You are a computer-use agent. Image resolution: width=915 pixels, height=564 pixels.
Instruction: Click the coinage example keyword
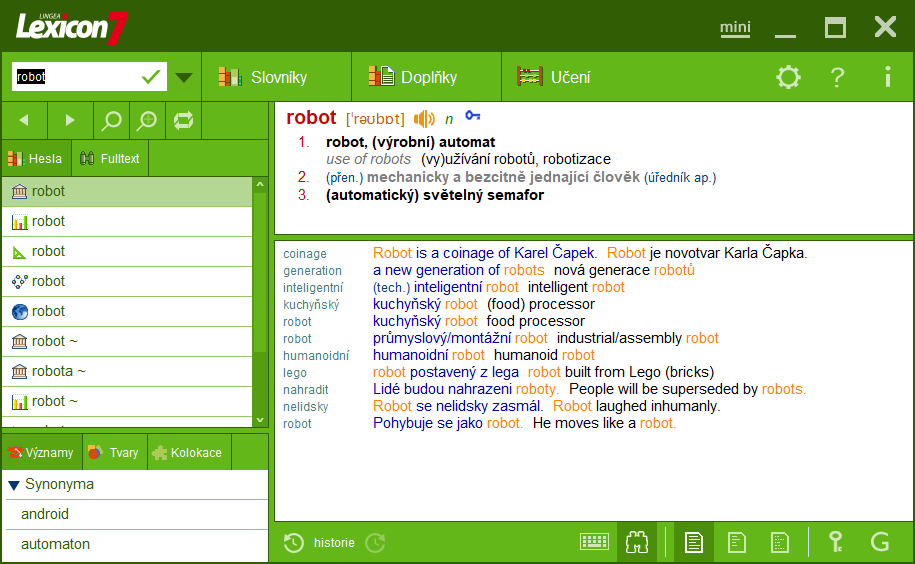(305, 254)
